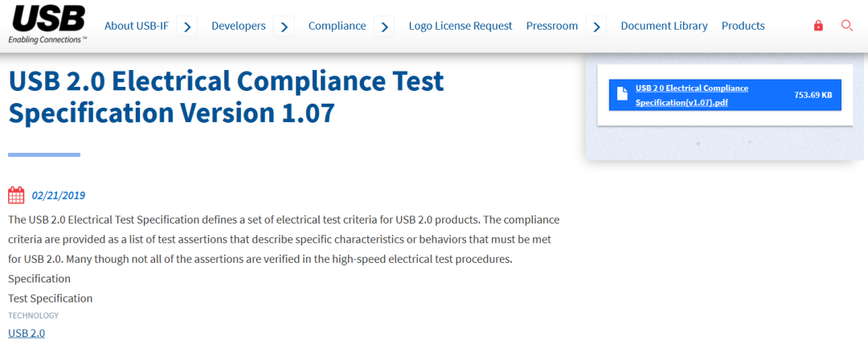Expand the Pressroom submenu chevron

pyautogui.click(x=596, y=26)
